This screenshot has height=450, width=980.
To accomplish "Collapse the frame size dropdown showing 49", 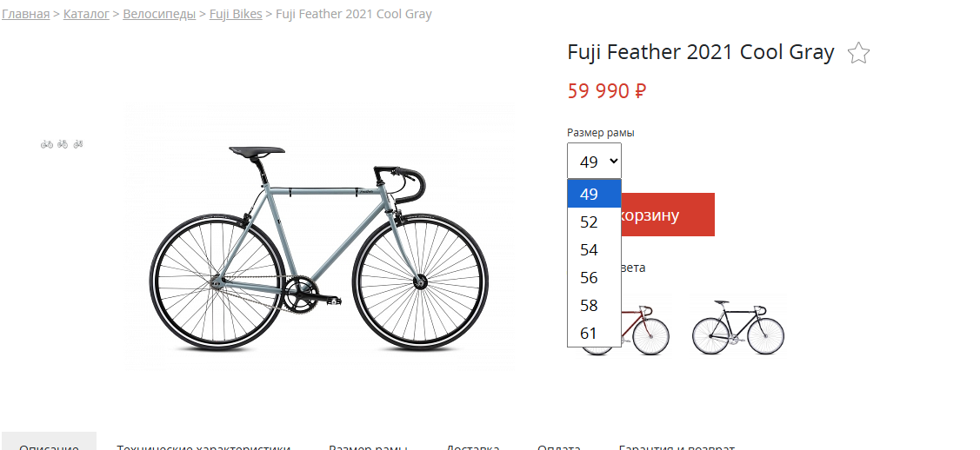I will pyautogui.click(x=594, y=161).
